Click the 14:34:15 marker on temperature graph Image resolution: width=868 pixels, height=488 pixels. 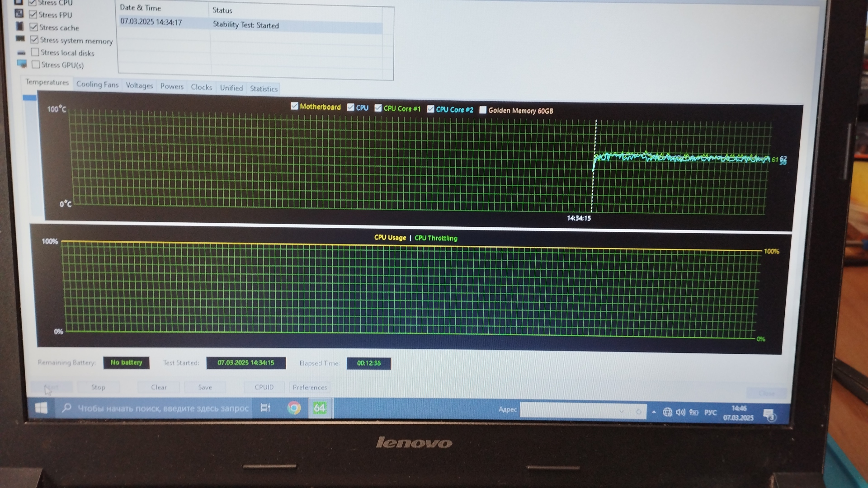click(579, 218)
